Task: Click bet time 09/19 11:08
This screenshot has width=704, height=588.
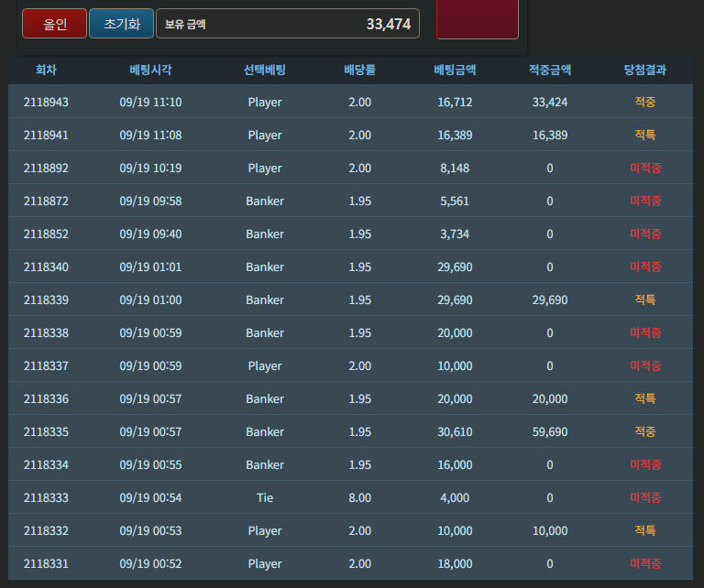Action: (150, 135)
